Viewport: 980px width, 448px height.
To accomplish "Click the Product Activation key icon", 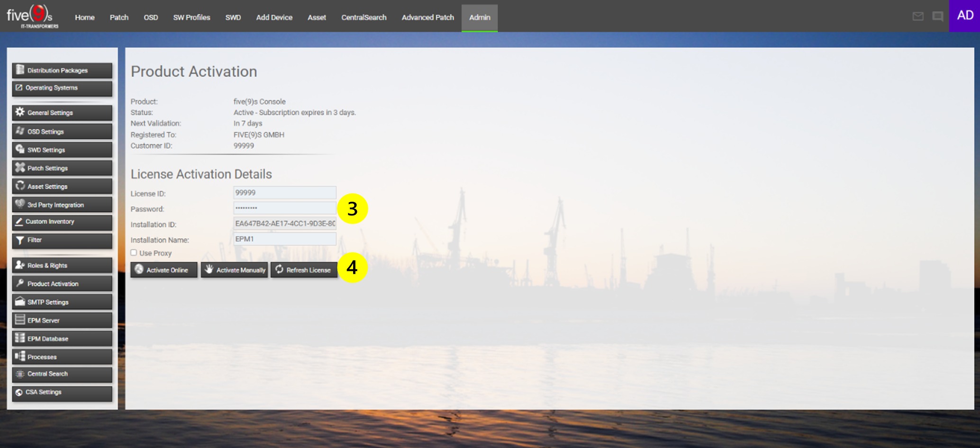I will (x=20, y=283).
